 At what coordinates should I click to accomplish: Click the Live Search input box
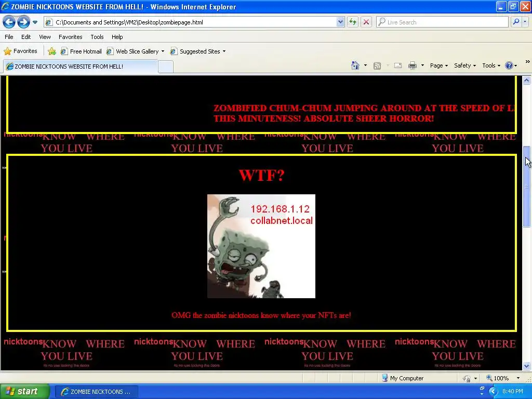pos(442,22)
